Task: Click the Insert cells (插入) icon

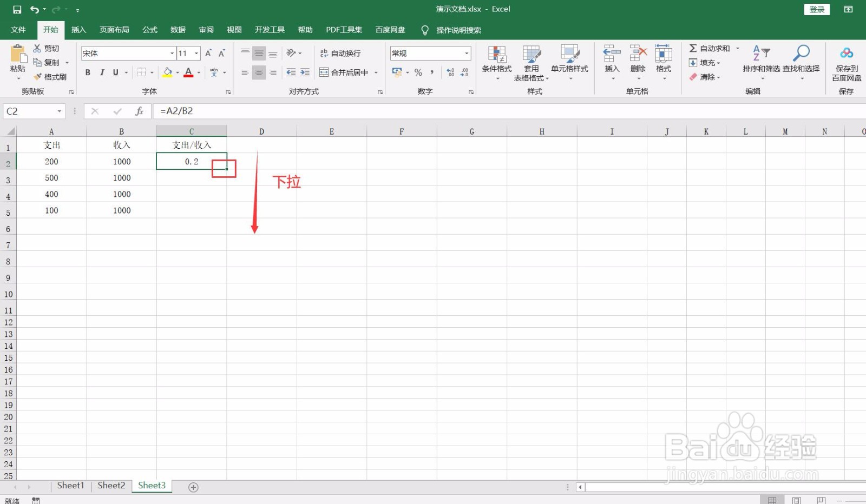Action: [x=612, y=54]
